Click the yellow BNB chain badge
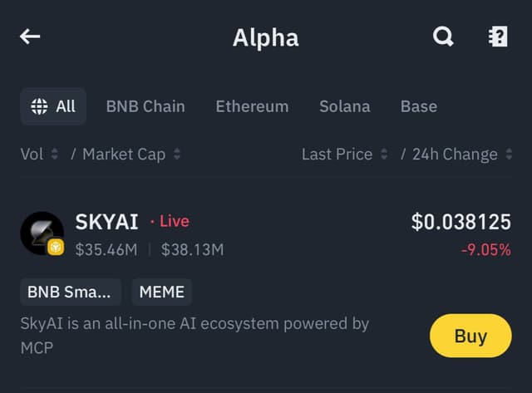This screenshot has height=393, width=532. [x=56, y=247]
